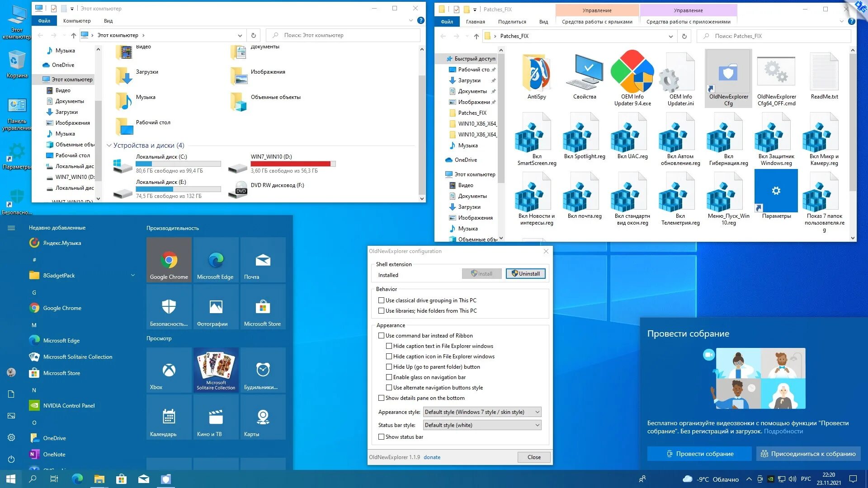Viewport: 868px width, 488px height.
Task: Click the donate link
Action: 432,457
